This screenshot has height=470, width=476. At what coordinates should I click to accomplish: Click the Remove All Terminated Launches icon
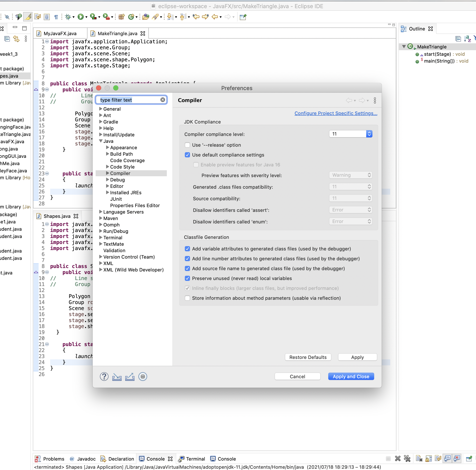click(x=407, y=458)
